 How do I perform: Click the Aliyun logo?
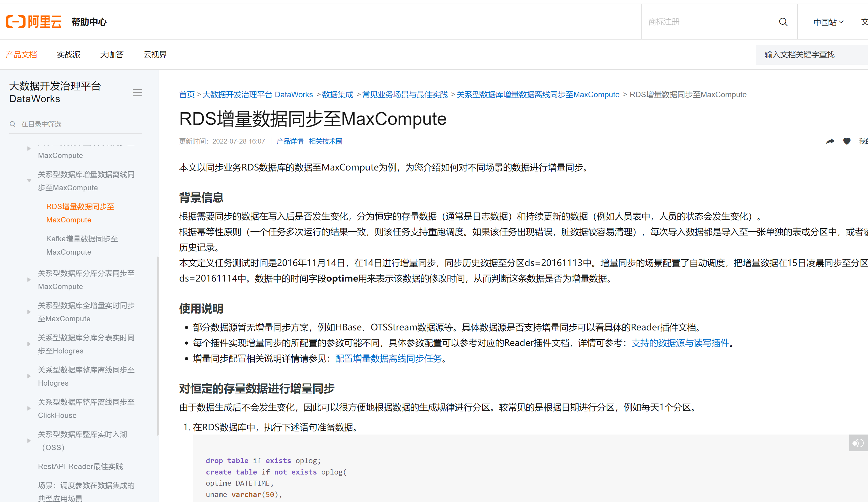click(33, 22)
